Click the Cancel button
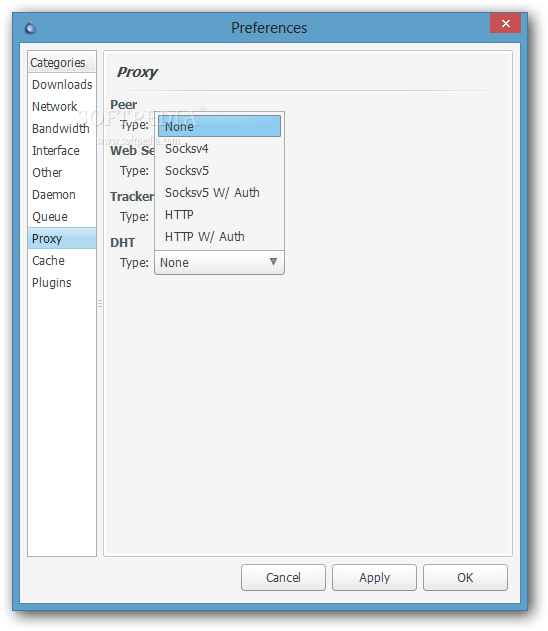The image size is (548, 631). point(283,577)
